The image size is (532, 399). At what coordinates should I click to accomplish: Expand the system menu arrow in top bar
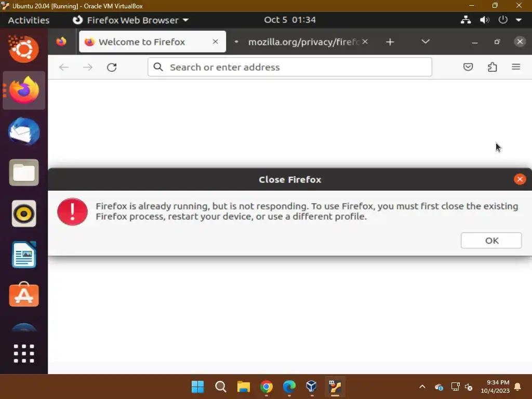519,20
